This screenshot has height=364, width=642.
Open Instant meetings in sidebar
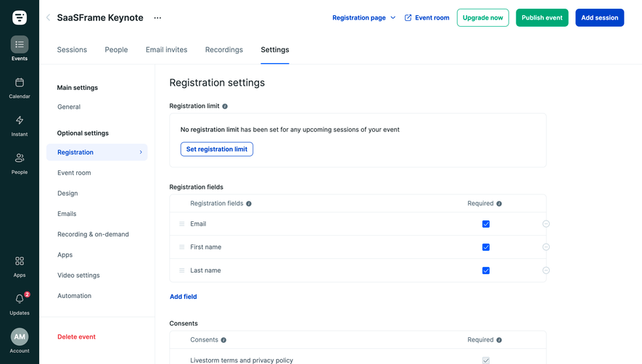20,125
